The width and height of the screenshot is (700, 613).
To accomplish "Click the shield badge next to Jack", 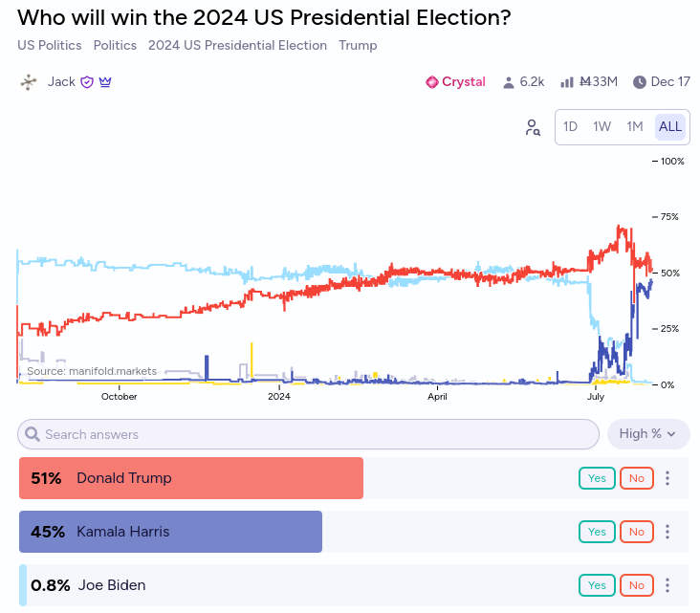I will (x=87, y=82).
